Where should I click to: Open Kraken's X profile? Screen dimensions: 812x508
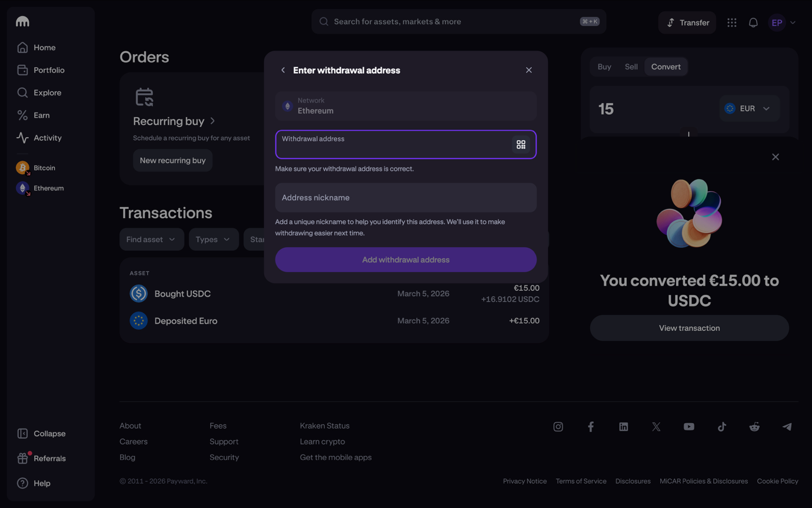656,427
